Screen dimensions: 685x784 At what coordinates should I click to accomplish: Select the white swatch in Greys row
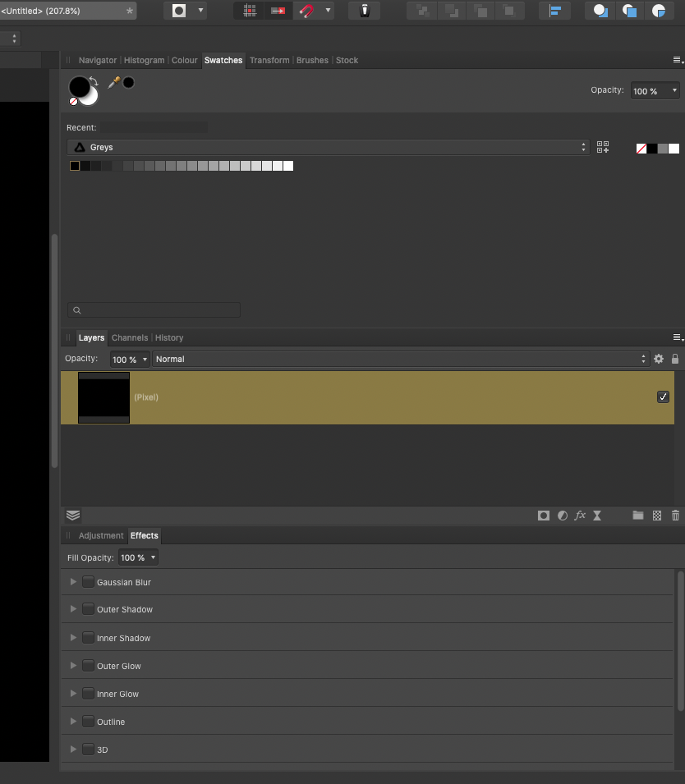pos(288,166)
